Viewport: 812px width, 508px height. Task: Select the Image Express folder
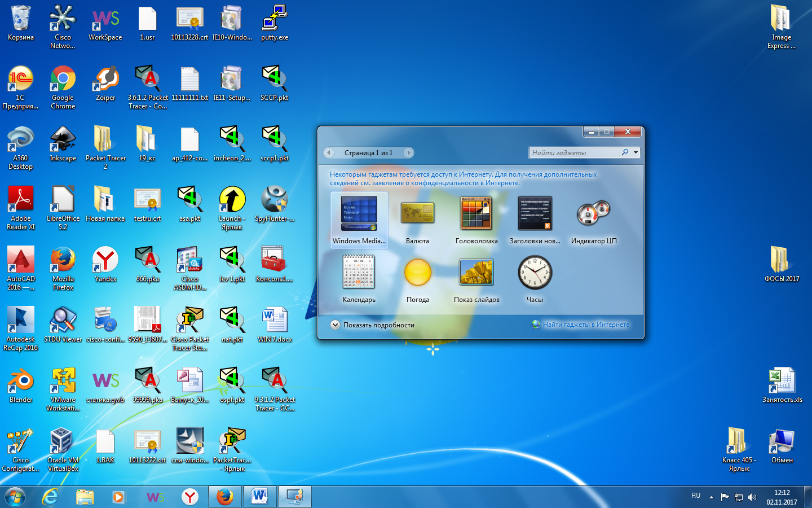pyautogui.click(x=782, y=27)
